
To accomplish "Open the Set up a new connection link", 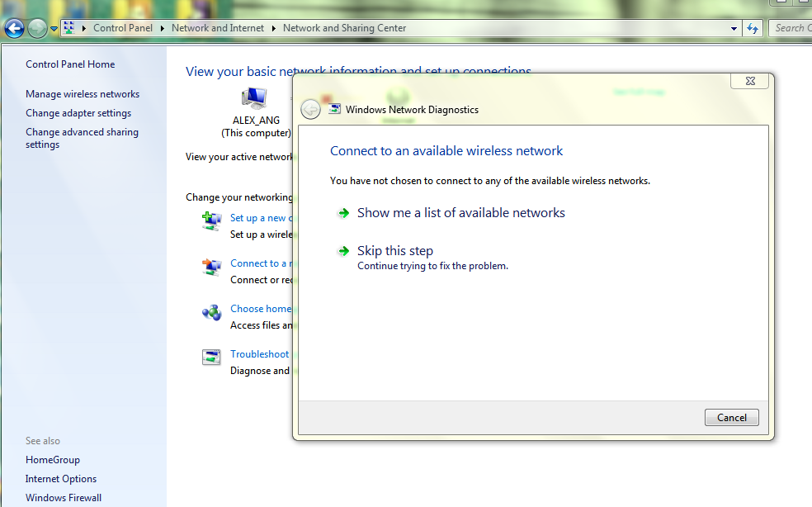I will pyautogui.click(x=261, y=218).
